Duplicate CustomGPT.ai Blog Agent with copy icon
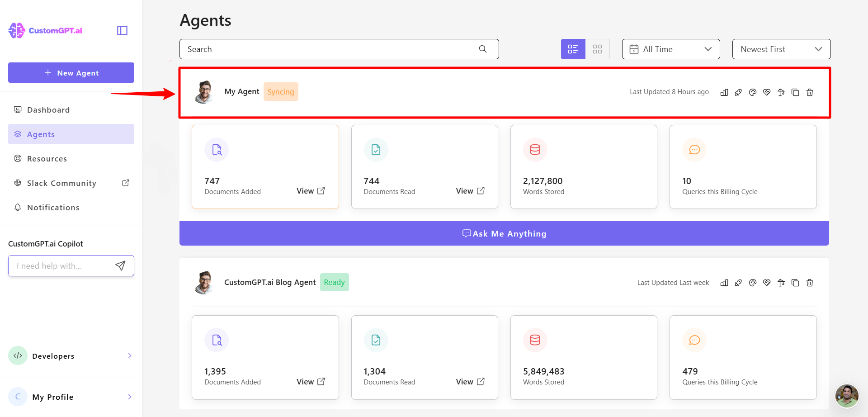The width and height of the screenshot is (868, 417). click(795, 283)
